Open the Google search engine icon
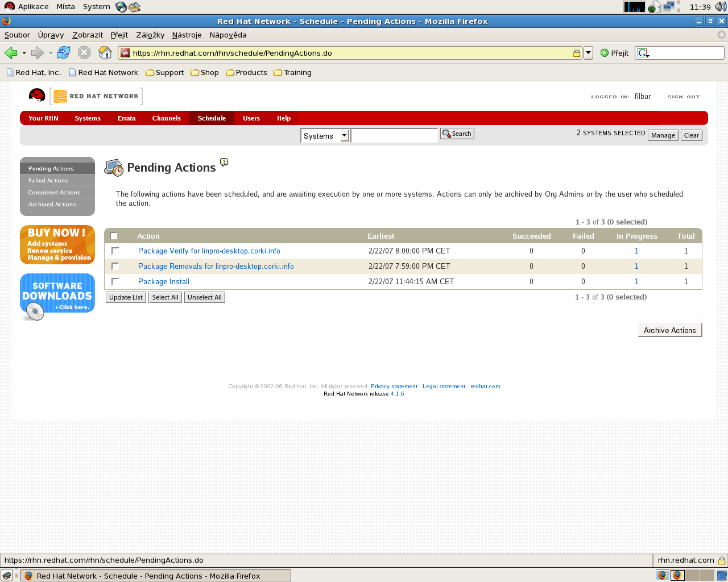 coord(643,53)
